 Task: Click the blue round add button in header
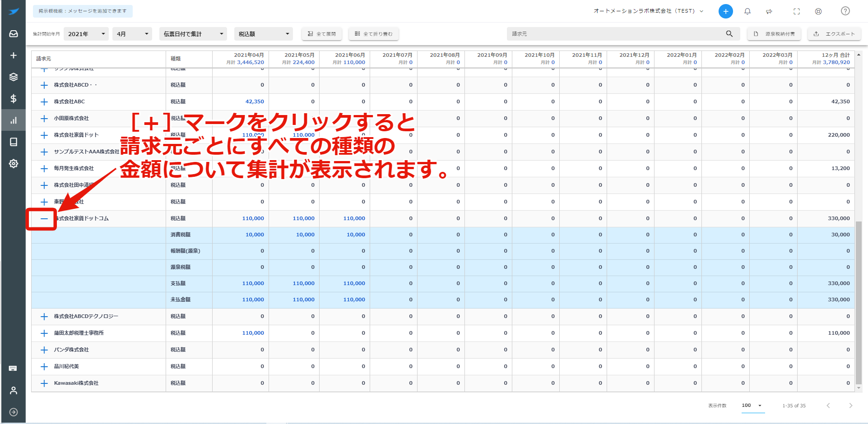[725, 11]
